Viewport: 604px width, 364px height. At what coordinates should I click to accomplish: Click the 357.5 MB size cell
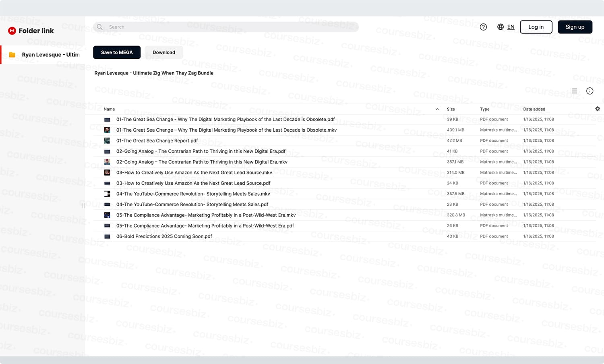click(456, 194)
